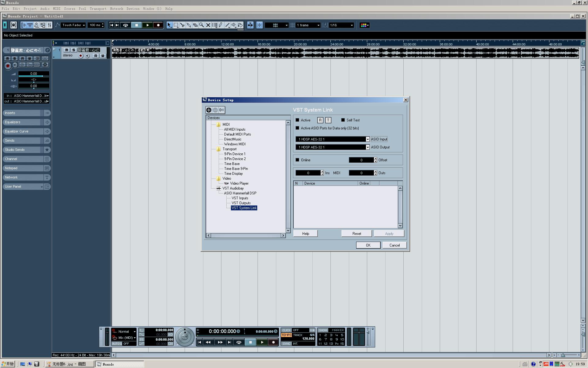This screenshot has width=588, height=368.
Task: Enable the Online checkbox
Action: (297, 160)
